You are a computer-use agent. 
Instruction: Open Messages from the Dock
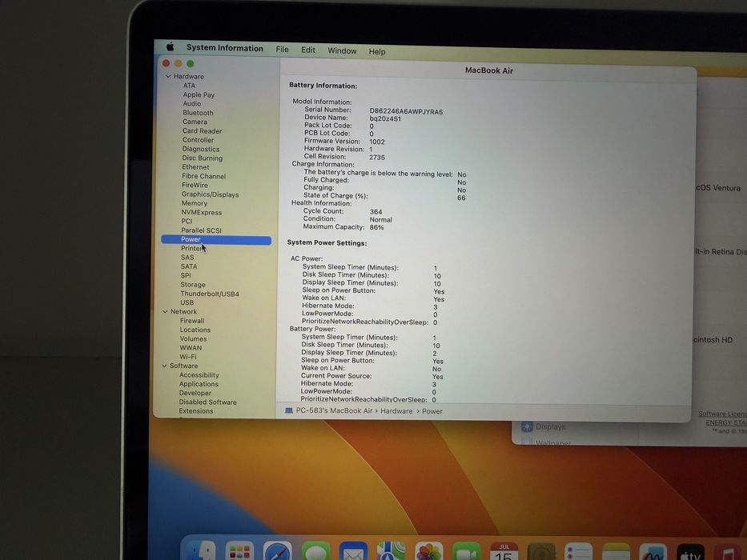315,551
